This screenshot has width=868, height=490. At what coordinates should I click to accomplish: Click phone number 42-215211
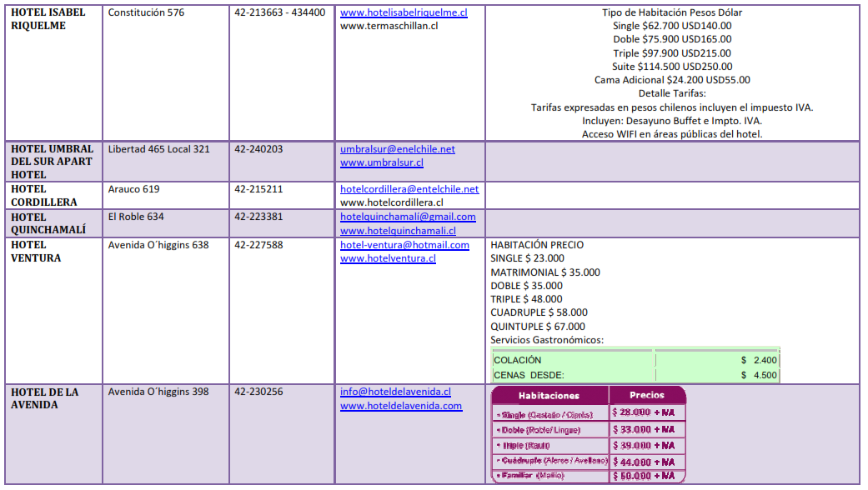(258, 188)
